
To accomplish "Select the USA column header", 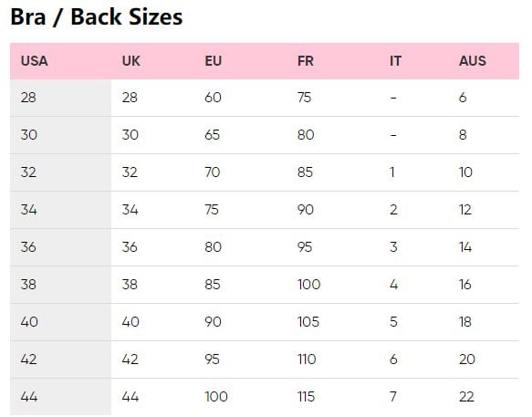I will tap(35, 61).
